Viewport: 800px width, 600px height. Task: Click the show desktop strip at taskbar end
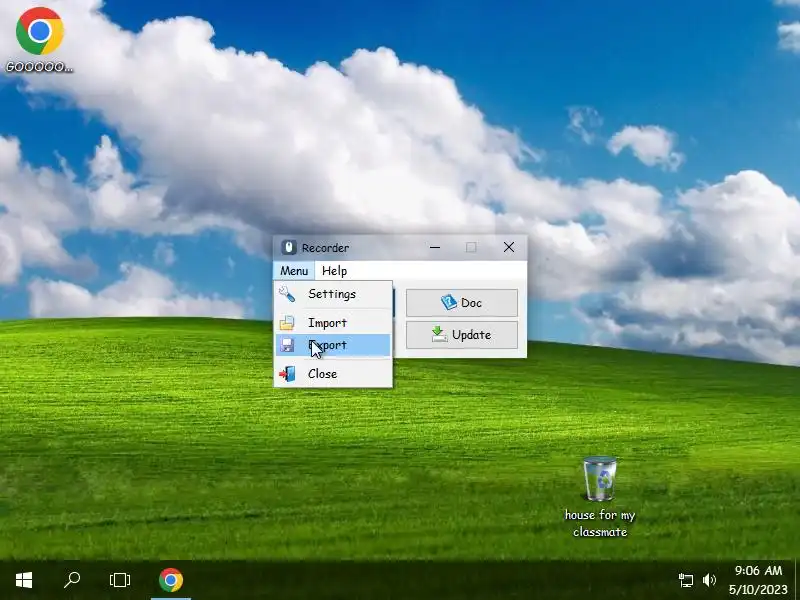coord(797,580)
